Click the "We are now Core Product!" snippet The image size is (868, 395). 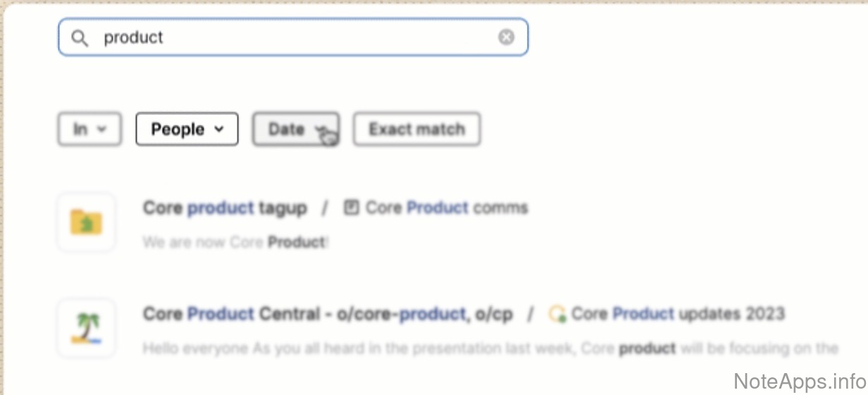click(x=235, y=243)
